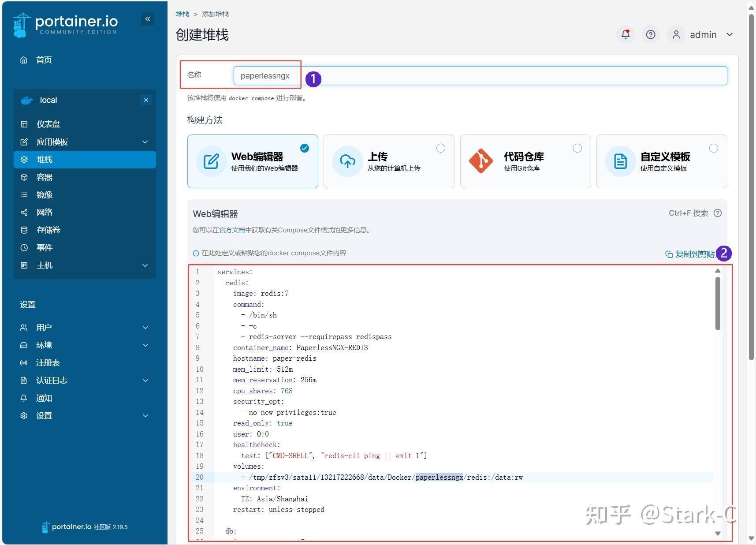756x545 pixels.
Task: Select the 上传 build method radio
Action: coord(441,148)
